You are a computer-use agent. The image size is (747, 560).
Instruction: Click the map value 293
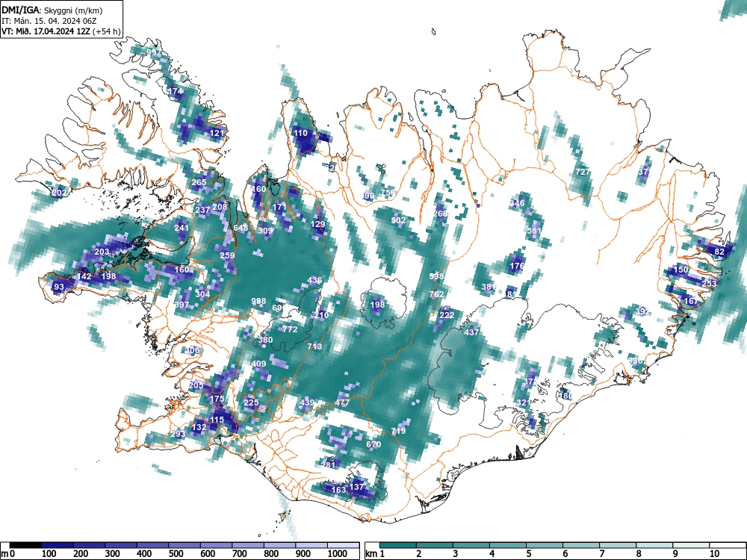tap(178, 434)
